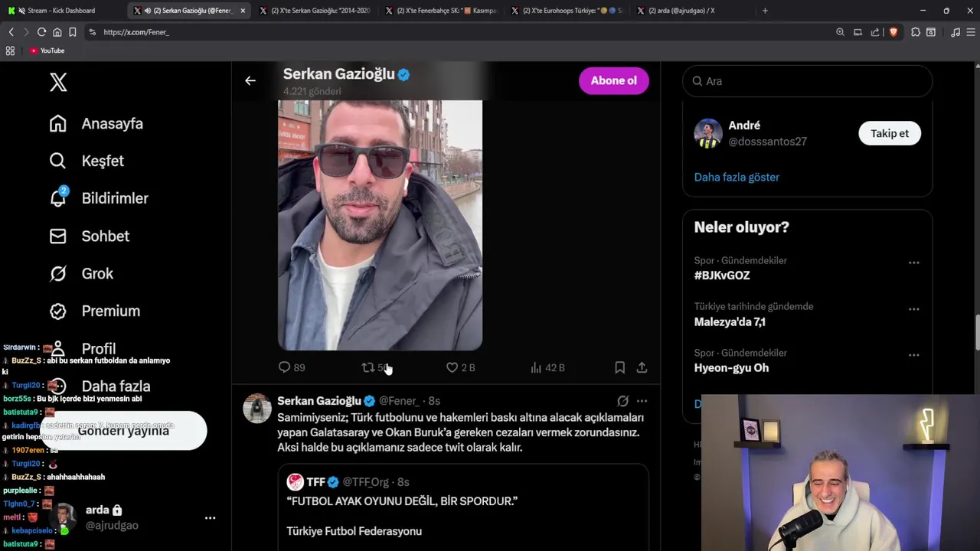980x551 pixels.
Task: Click the X logo in the sidebar
Action: (58, 83)
